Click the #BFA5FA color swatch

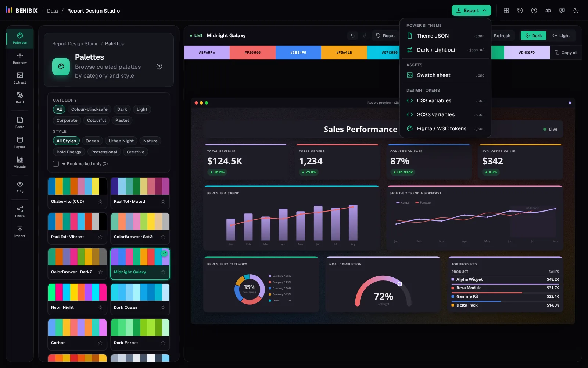click(207, 53)
